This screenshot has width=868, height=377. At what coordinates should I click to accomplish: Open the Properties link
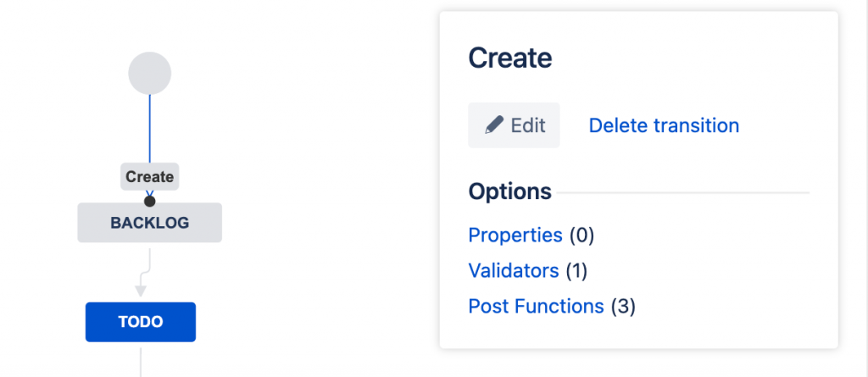(x=515, y=236)
